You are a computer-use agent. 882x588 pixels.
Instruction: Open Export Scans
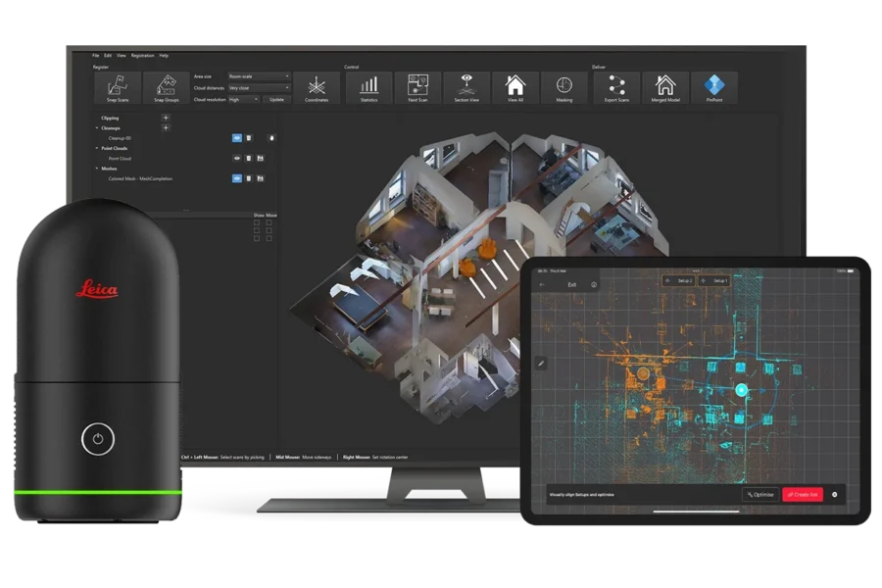(616, 87)
